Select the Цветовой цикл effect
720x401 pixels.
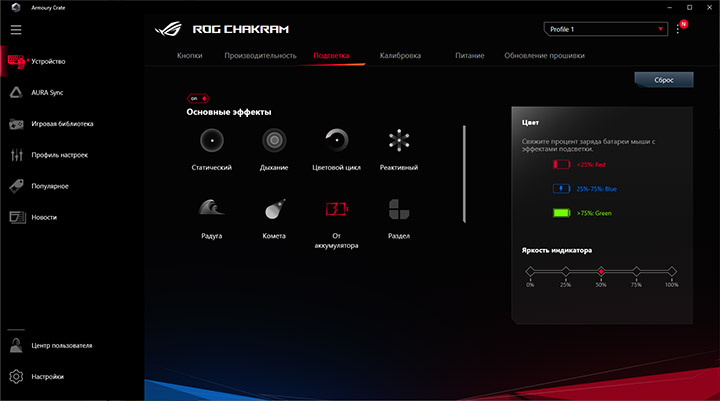337,149
